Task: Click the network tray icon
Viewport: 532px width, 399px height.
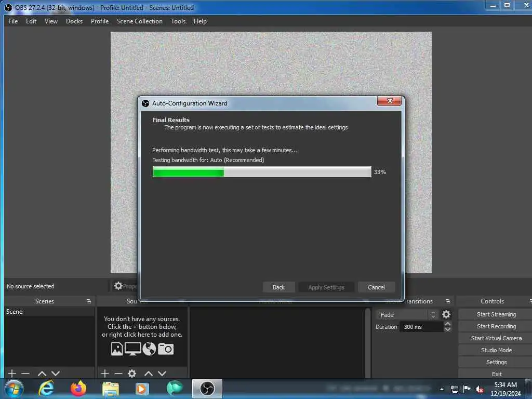Action: click(x=455, y=389)
